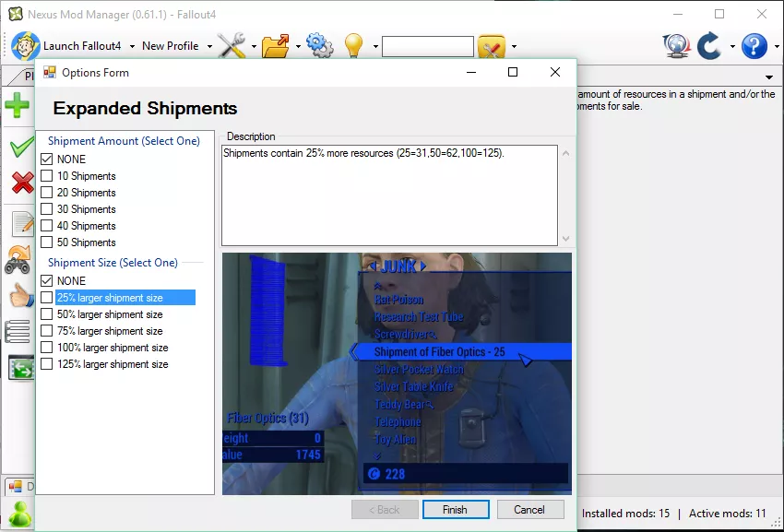Click the 'Expanded Shipments' heading
This screenshot has height=532, width=784.
pos(145,108)
